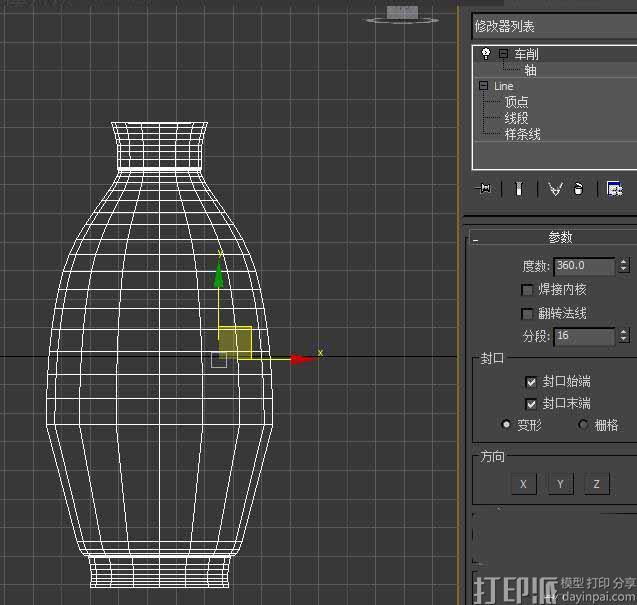The height and width of the screenshot is (605, 637).
Task: Click the red X axis arrow
Action: pos(302,359)
